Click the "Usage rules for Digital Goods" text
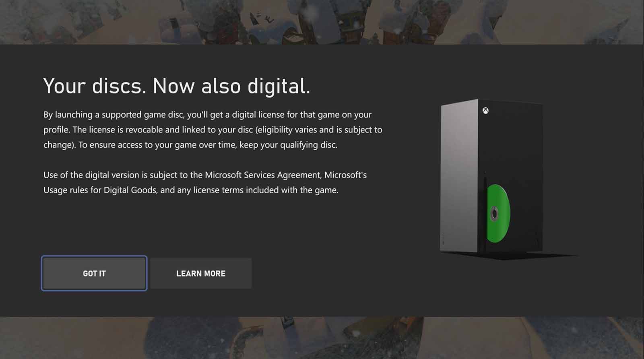The width and height of the screenshot is (644, 359). 100,190
